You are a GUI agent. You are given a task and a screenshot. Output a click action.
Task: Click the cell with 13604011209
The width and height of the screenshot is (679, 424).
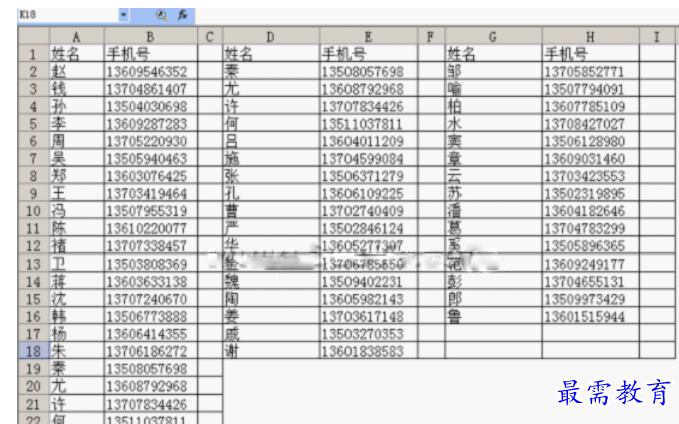click(369, 141)
